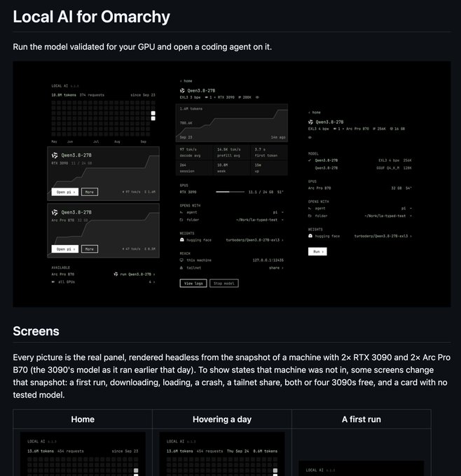Click the 'Local AI for Omarchy' heading
461x476 pixels.
click(92, 17)
